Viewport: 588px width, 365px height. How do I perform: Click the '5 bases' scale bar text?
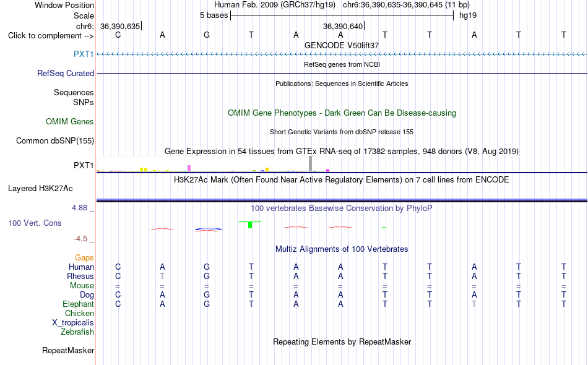coord(214,15)
